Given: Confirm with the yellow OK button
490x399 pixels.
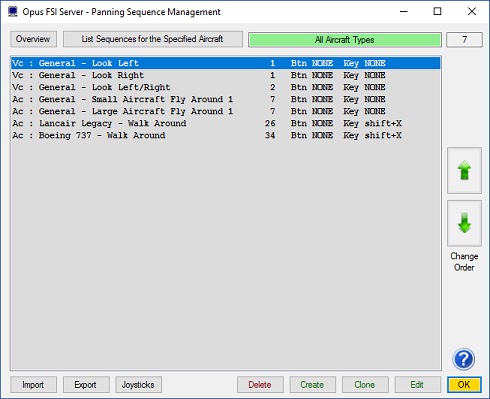Looking at the screenshot, I should click(464, 385).
